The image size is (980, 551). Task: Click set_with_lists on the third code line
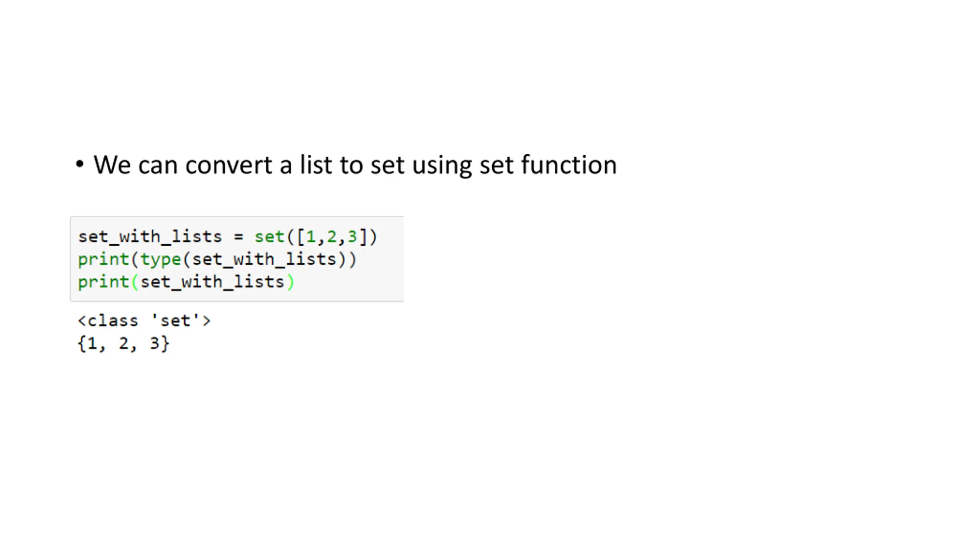coord(212,282)
